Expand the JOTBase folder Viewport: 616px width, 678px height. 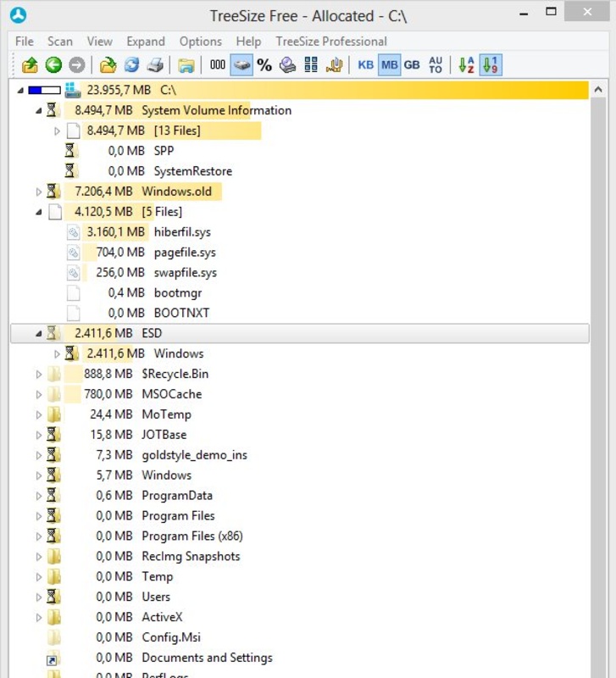coord(38,435)
